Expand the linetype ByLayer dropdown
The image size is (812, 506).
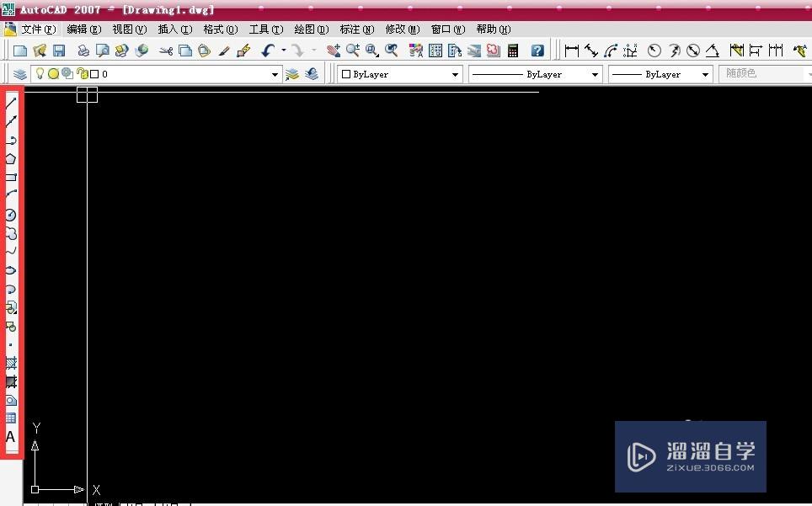coord(596,73)
